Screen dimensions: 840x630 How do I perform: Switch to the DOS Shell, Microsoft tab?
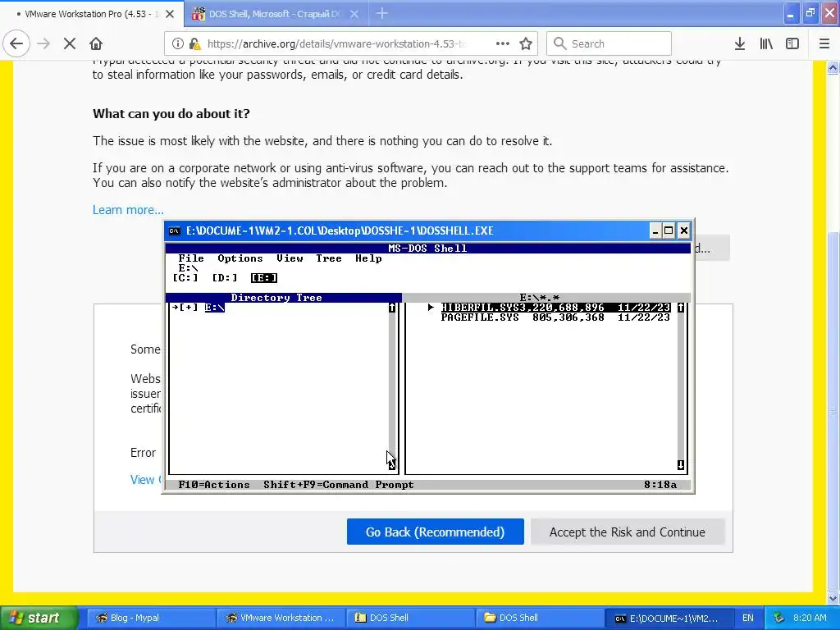[x=274, y=14]
